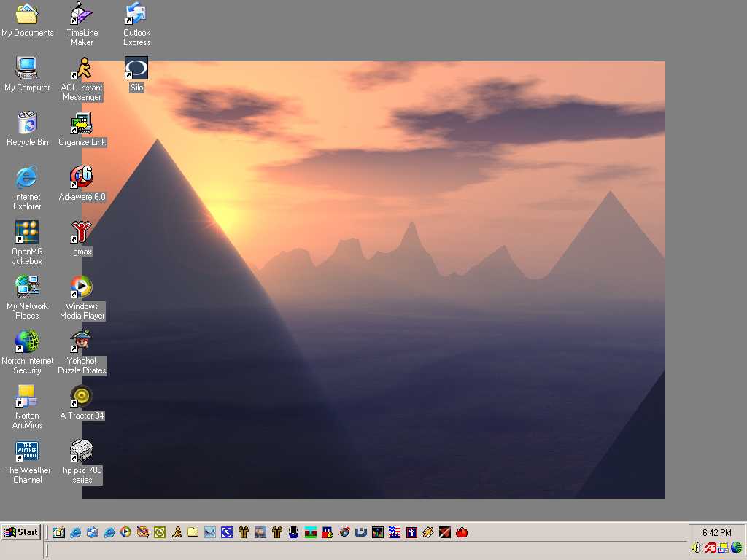The height and width of the screenshot is (560, 747).
Task: Click the black top hat Quick Launch icon
Action: pyautogui.click(x=293, y=532)
